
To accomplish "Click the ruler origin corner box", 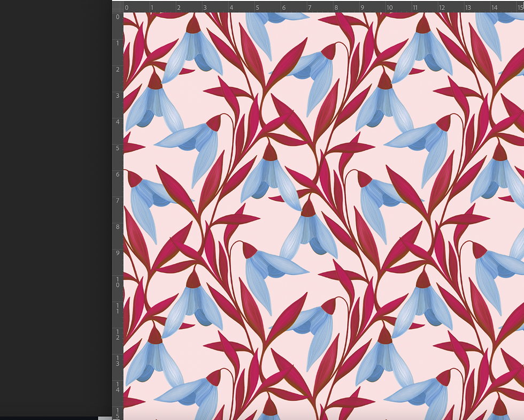I will coord(118,7).
